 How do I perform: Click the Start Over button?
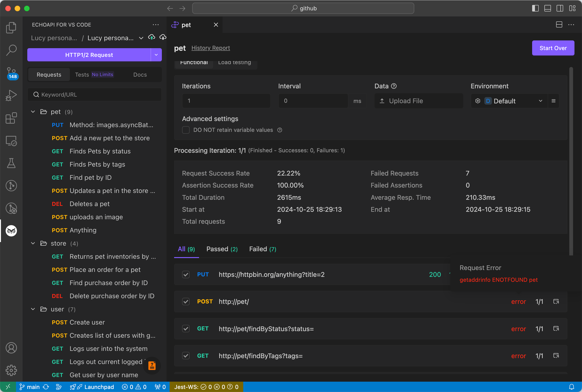point(553,48)
